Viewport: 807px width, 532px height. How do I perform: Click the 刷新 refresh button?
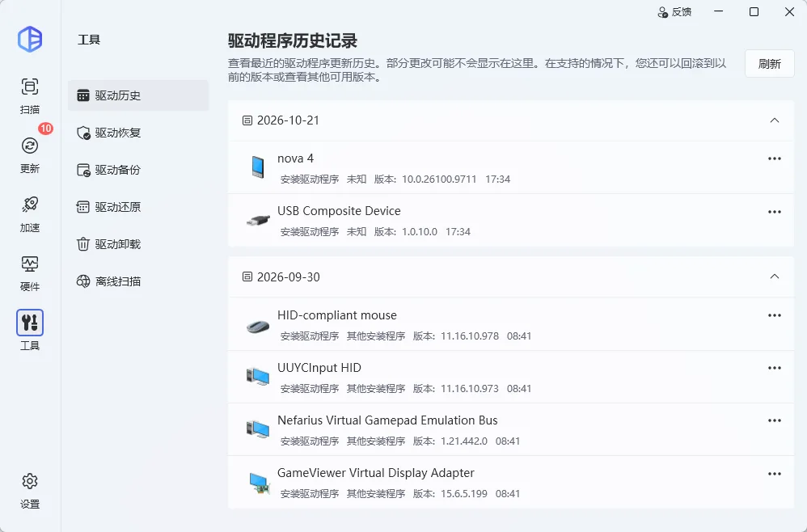(770, 64)
